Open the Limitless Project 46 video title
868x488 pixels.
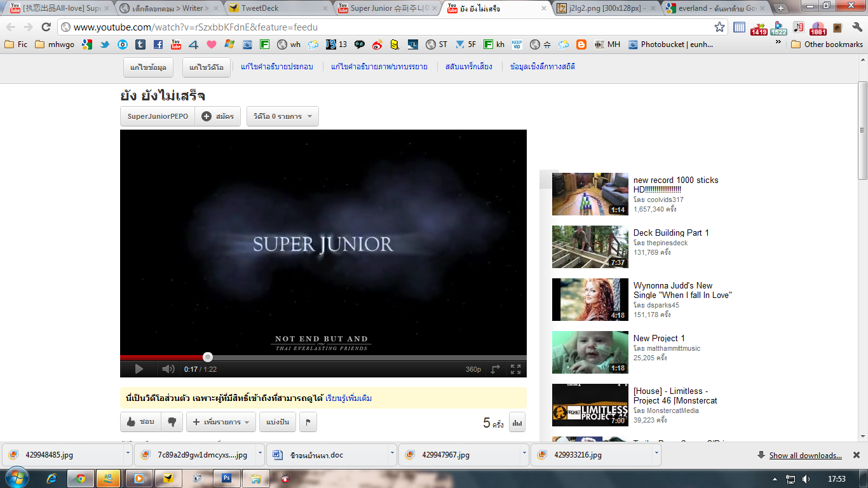pyautogui.click(x=675, y=396)
